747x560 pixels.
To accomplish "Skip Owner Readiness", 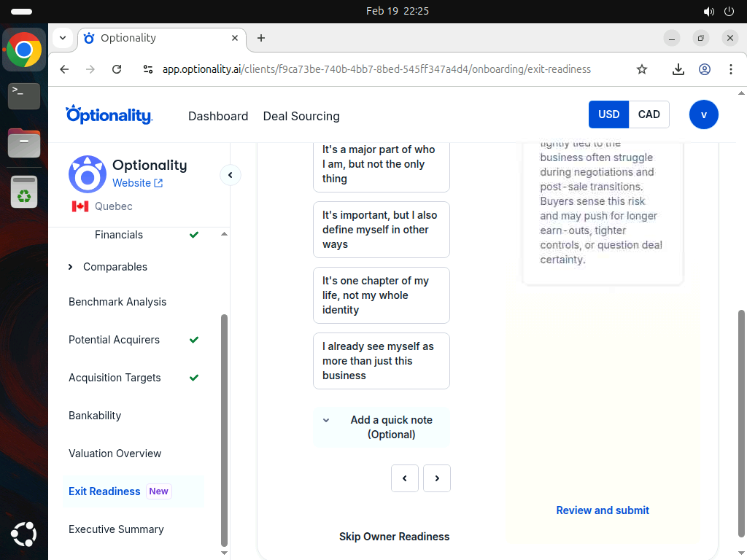I will pyautogui.click(x=394, y=537).
